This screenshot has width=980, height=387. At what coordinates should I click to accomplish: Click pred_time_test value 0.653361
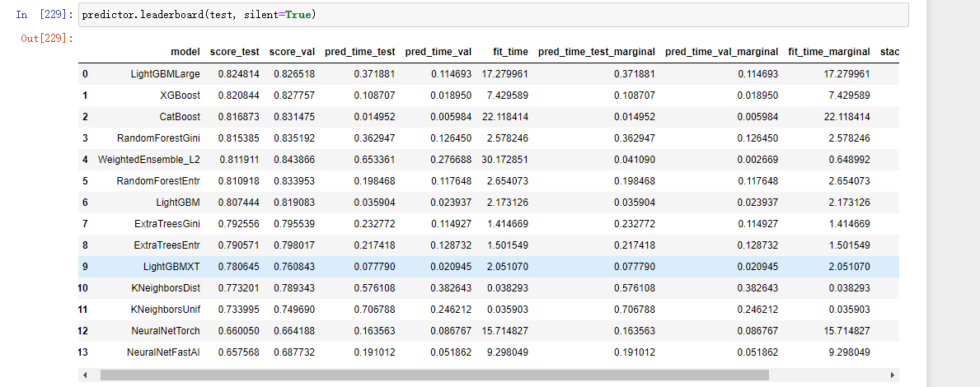pyautogui.click(x=375, y=160)
